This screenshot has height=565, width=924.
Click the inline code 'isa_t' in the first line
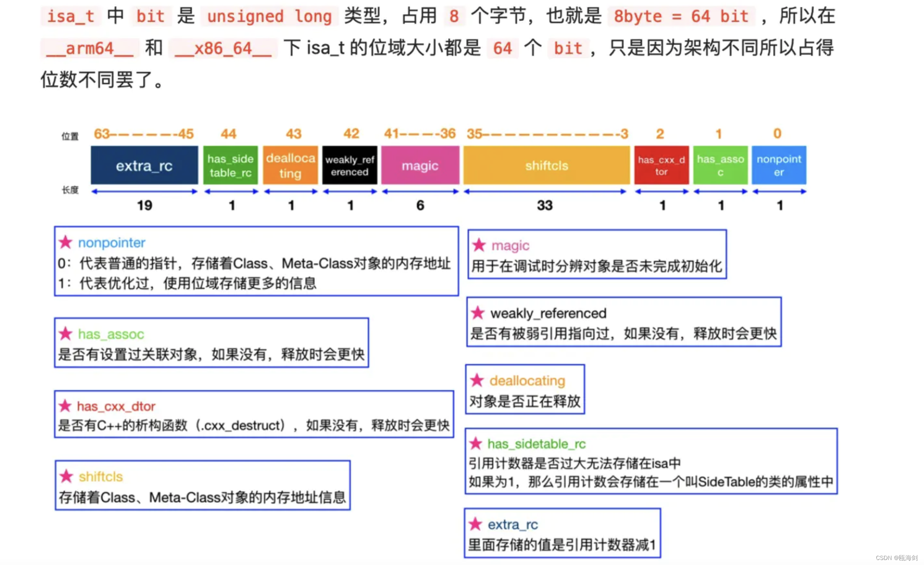[x=71, y=16]
